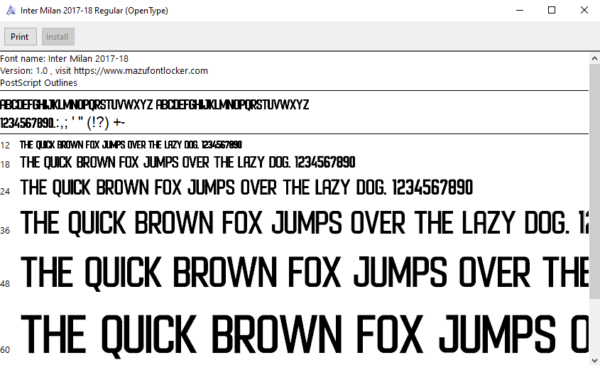Click the size 18 sample sentence
Viewport: 600px width, 365px height.
(188, 163)
